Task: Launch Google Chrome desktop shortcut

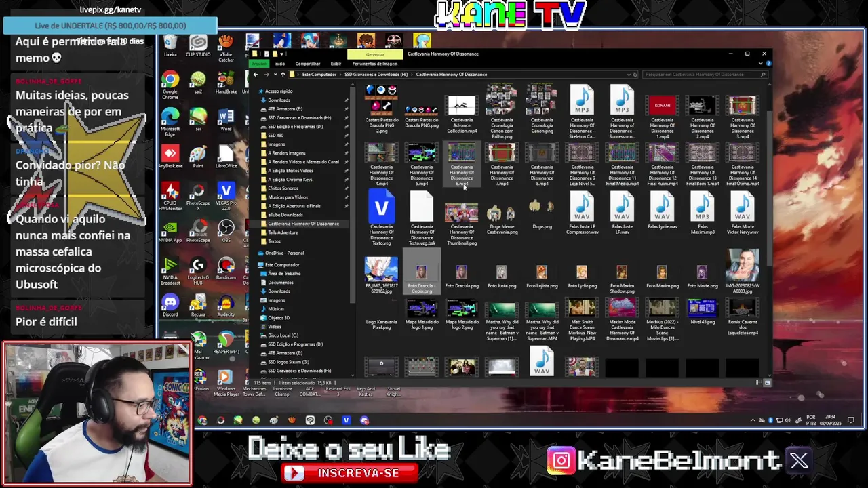Action: click(x=170, y=86)
